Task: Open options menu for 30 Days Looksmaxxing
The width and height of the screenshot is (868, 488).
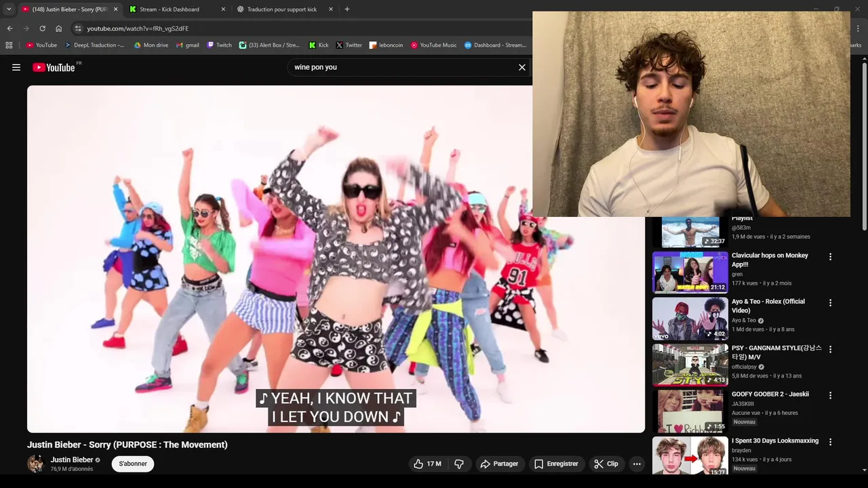Action: 830,442
